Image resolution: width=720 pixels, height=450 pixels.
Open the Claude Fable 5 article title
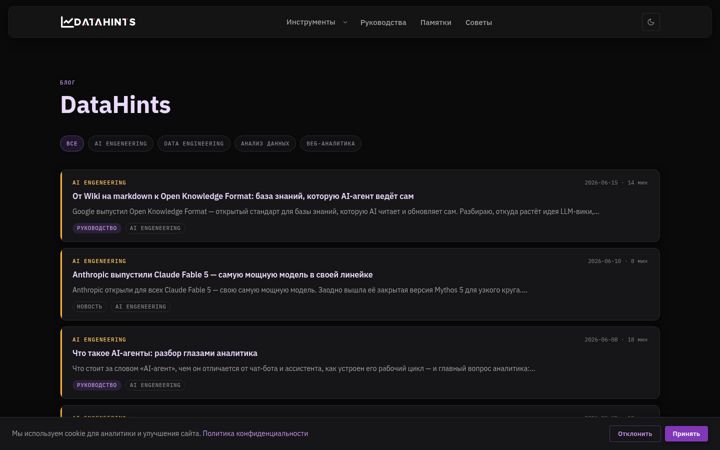click(222, 275)
